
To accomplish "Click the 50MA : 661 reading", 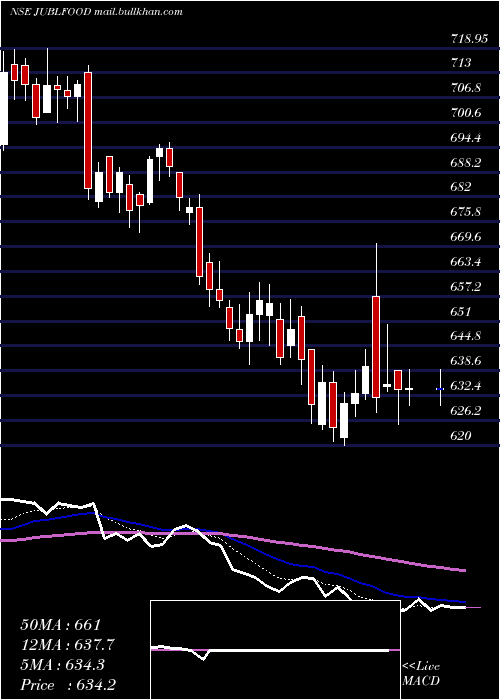I will (x=61, y=625).
